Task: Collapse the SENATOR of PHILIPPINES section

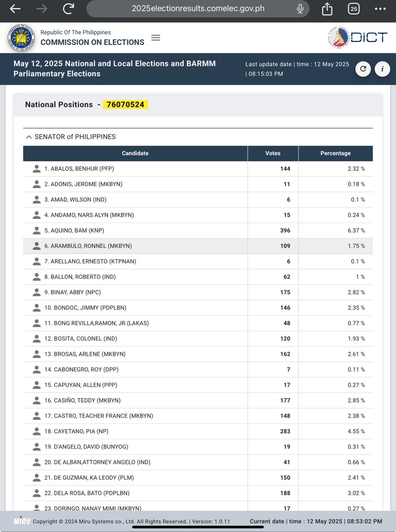Action: point(29,137)
